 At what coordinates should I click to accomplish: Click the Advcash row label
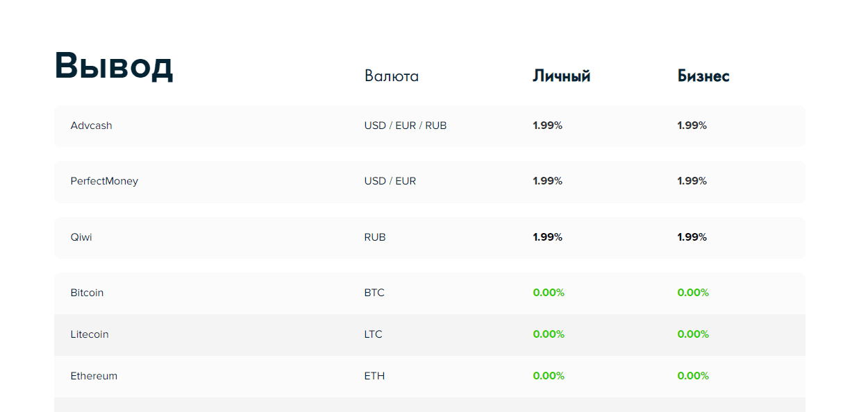click(91, 126)
